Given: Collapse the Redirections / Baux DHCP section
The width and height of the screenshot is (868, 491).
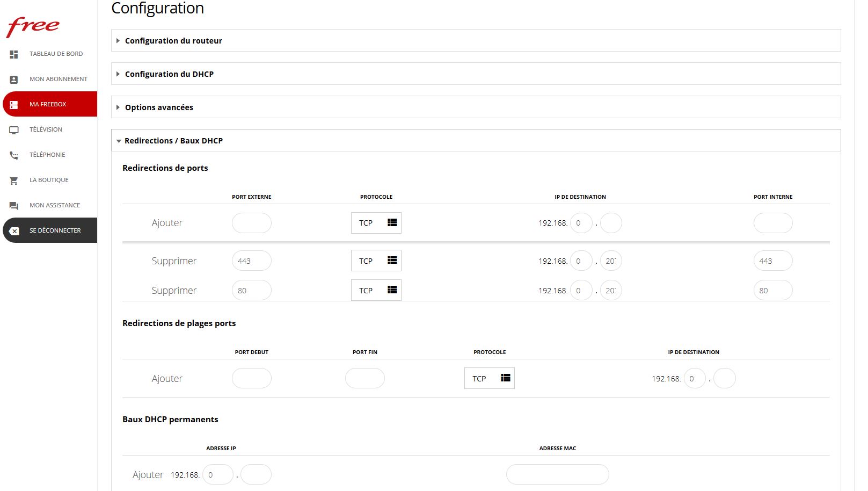Looking at the screenshot, I should (173, 141).
